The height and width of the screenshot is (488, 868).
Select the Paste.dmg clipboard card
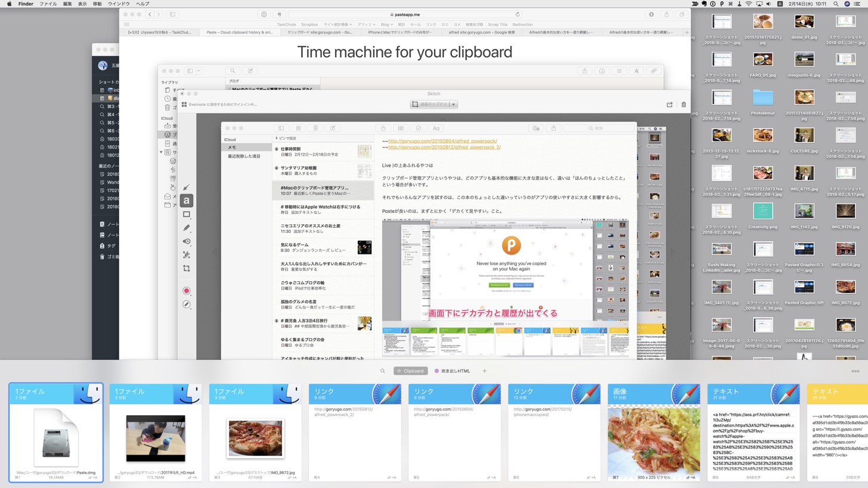[x=56, y=432]
